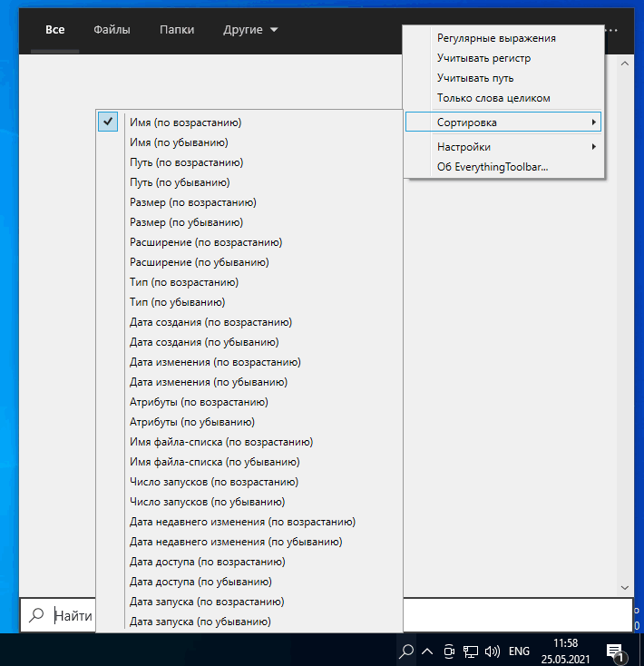
Task: Select Тип (по убыванию) sort
Action: click(x=249, y=302)
